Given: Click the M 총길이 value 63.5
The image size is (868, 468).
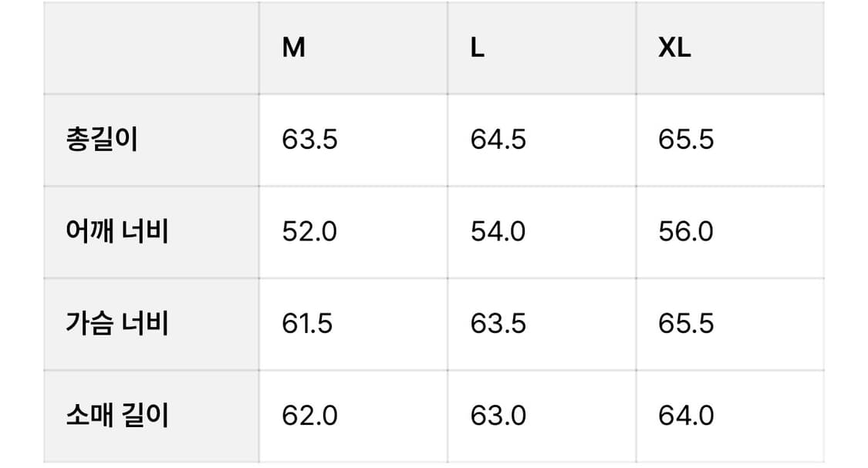Looking at the screenshot, I should pos(309,140).
